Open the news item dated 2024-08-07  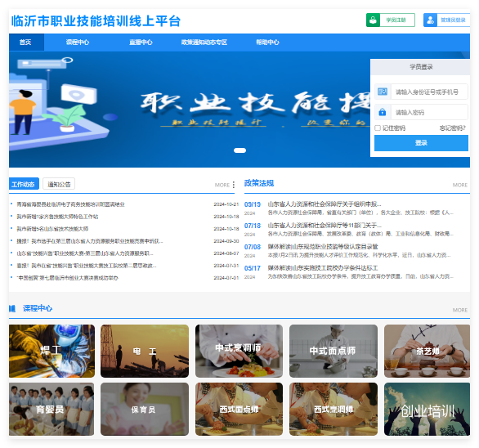click(x=85, y=253)
